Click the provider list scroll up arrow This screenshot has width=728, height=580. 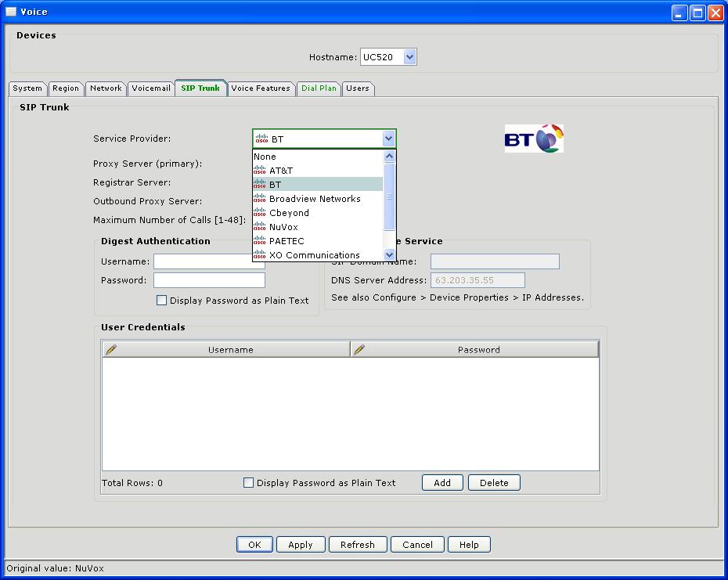point(390,156)
